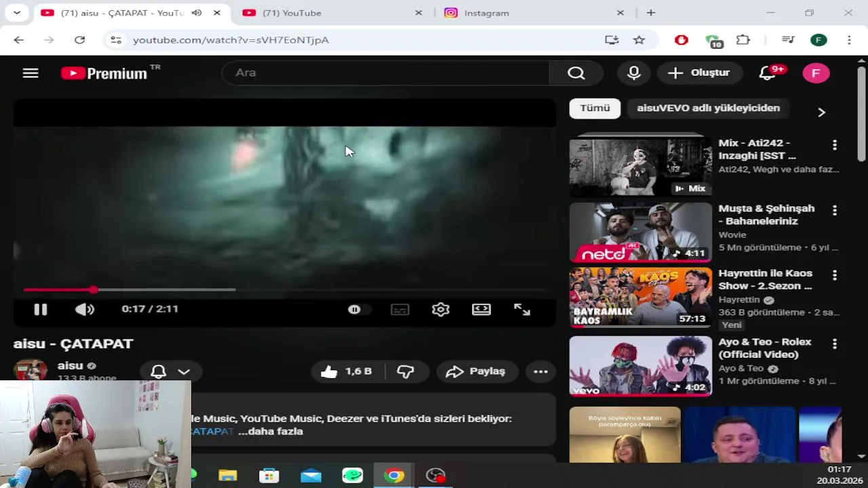Viewport: 868px width, 488px height.
Task: Open the OBS recording icon in the taskbar
Action: 435,476
